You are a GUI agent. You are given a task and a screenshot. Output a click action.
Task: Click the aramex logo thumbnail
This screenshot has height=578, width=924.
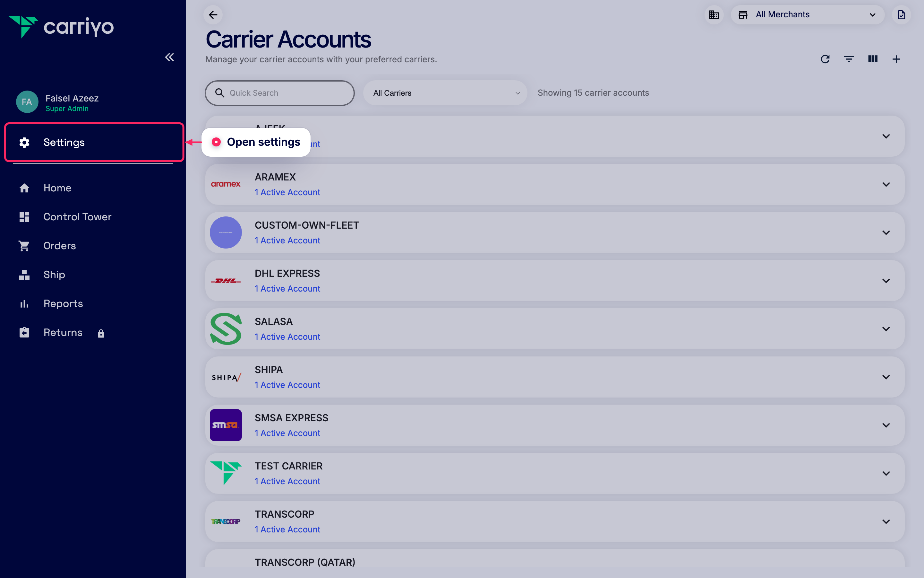point(226,184)
